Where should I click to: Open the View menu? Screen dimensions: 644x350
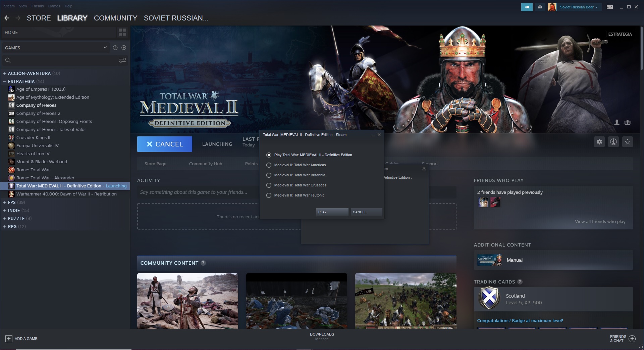23,6
